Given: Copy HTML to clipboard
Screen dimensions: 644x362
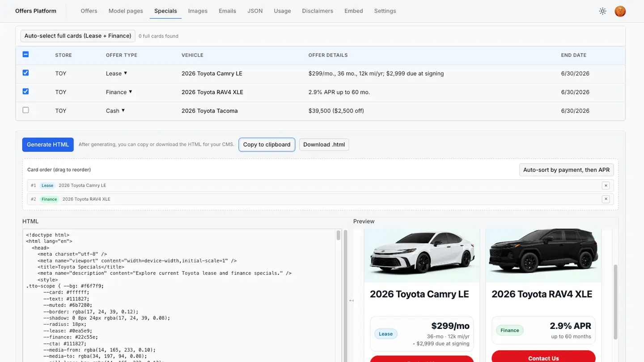Looking at the screenshot, I should (x=267, y=144).
